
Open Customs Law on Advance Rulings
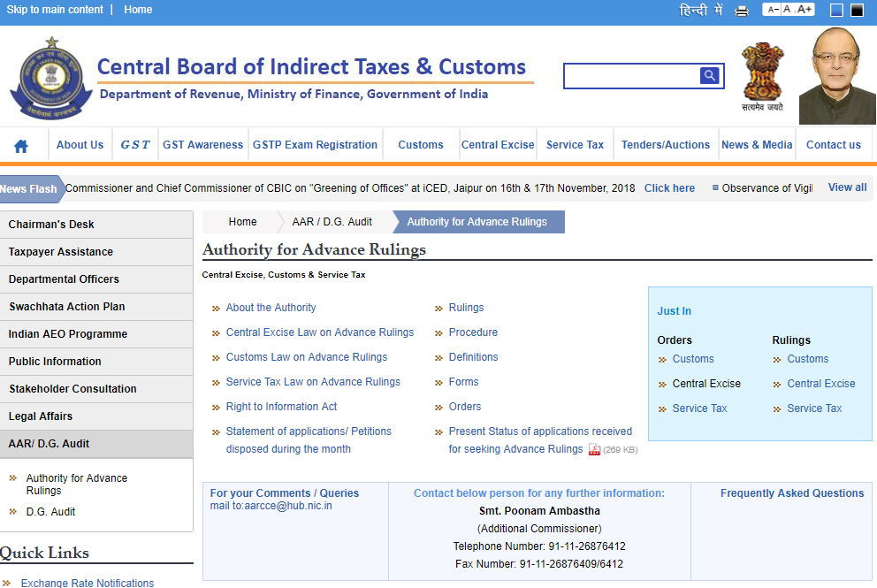click(x=307, y=357)
